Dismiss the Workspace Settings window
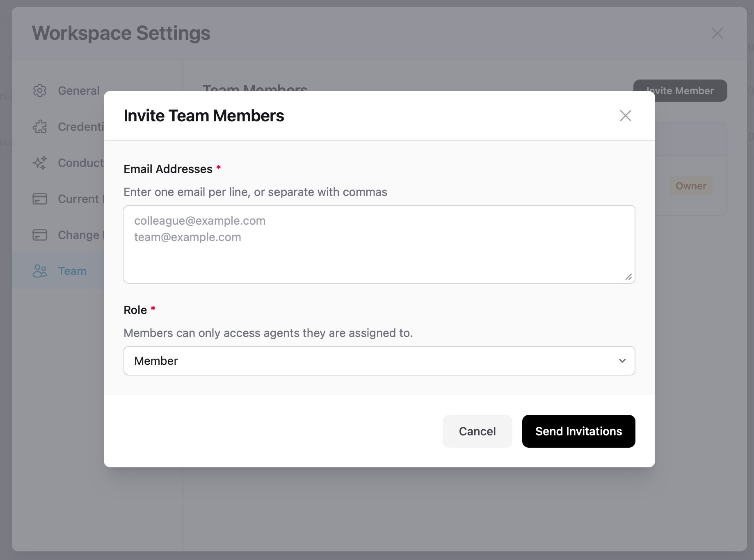Viewport: 754px width, 560px height. point(717,33)
